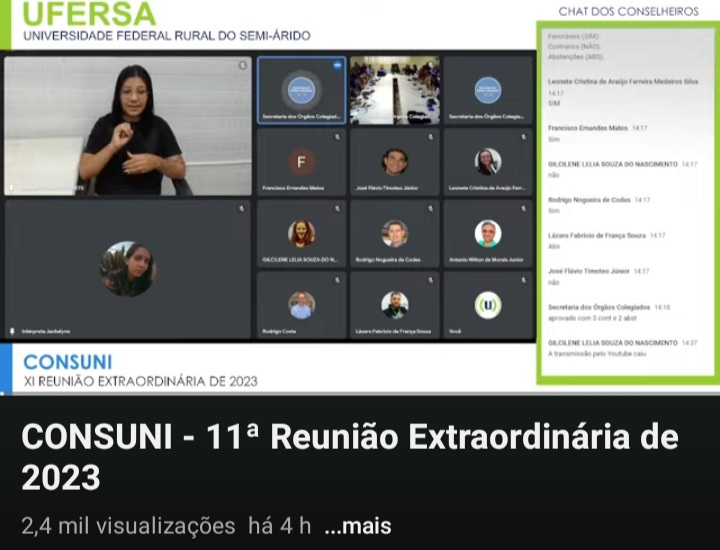Click muted mic icon on Lázaro Fabrício tile
Image resolution: width=720 pixels, height=550 pixels.
431,280
